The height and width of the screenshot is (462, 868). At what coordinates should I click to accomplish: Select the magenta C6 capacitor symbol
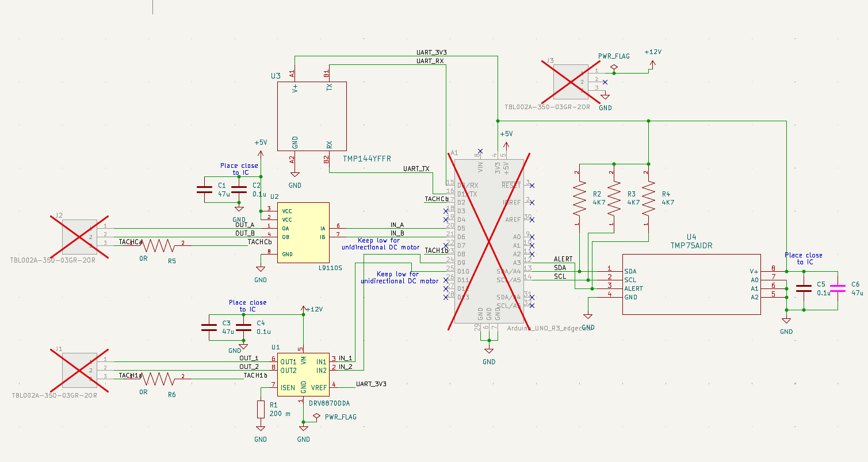click(x=838, y=288)
